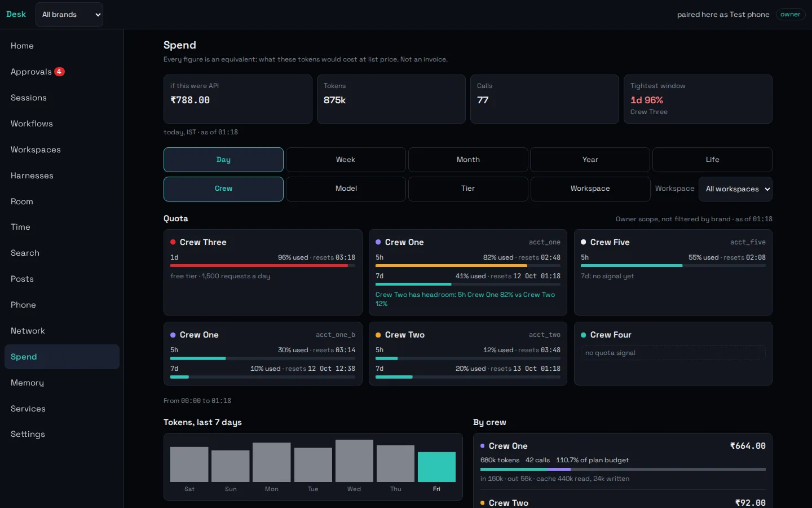Click the owner badge
Screen dimensions: 812x508
(790, 15)
